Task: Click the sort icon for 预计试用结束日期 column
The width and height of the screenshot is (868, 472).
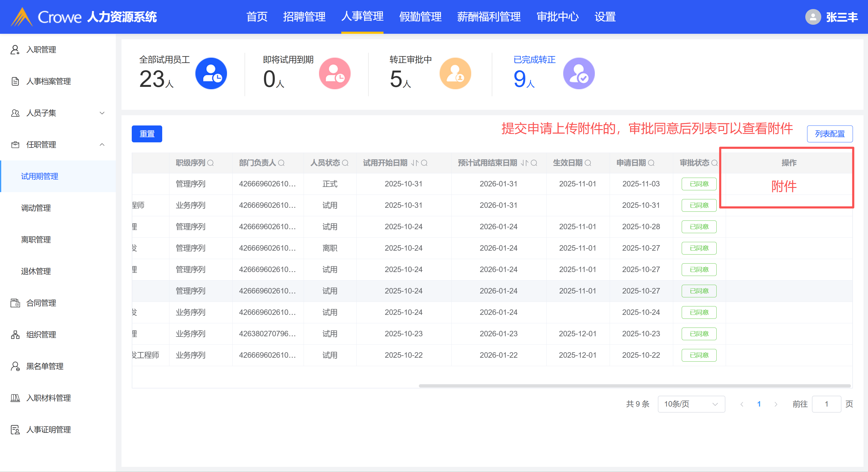Action: pos(525,163)
